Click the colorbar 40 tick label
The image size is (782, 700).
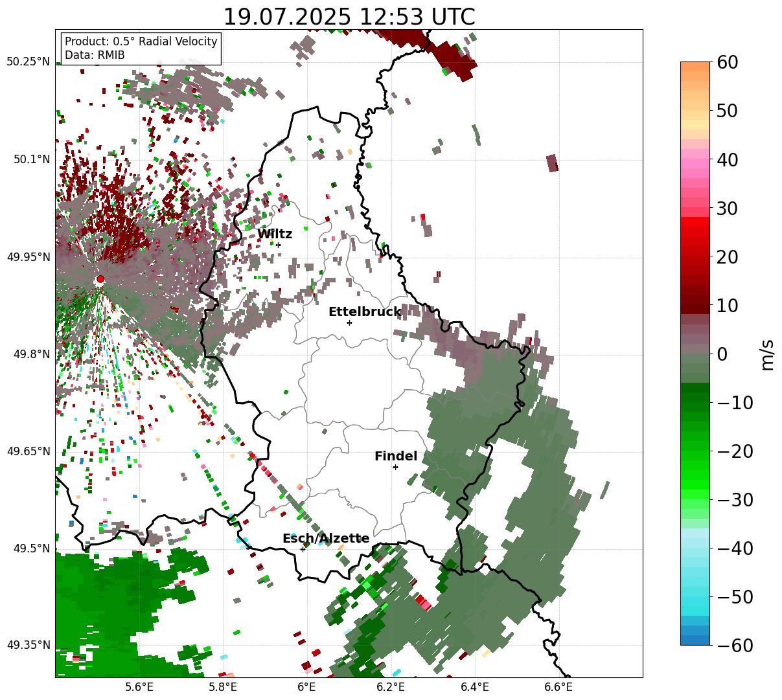pos(729,159)
